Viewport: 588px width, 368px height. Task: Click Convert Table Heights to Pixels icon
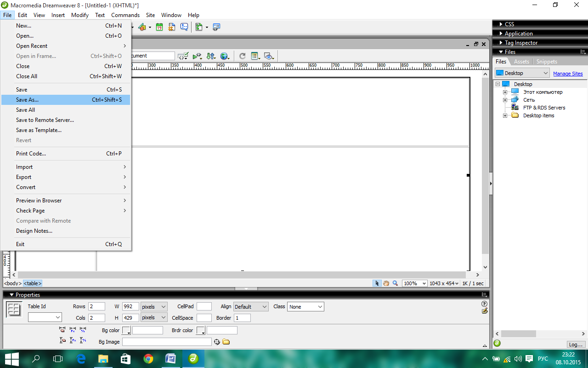(x=73, y=340)
